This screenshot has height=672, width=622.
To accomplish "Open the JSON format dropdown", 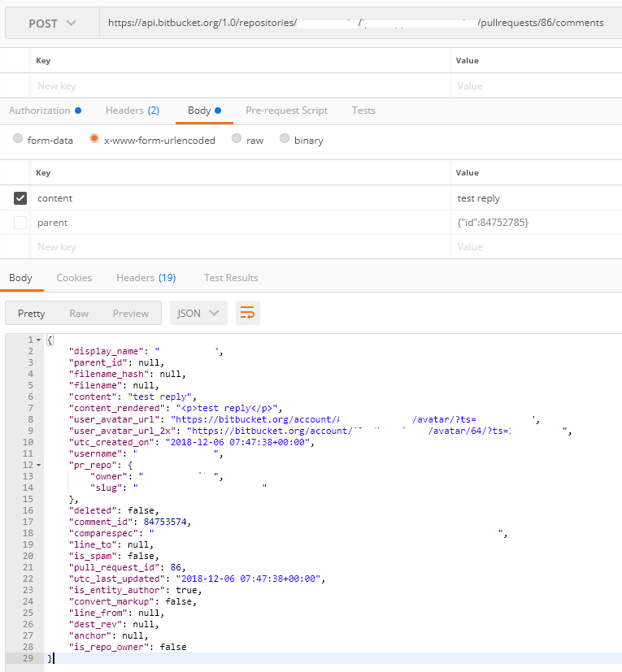I will (198, 314).
